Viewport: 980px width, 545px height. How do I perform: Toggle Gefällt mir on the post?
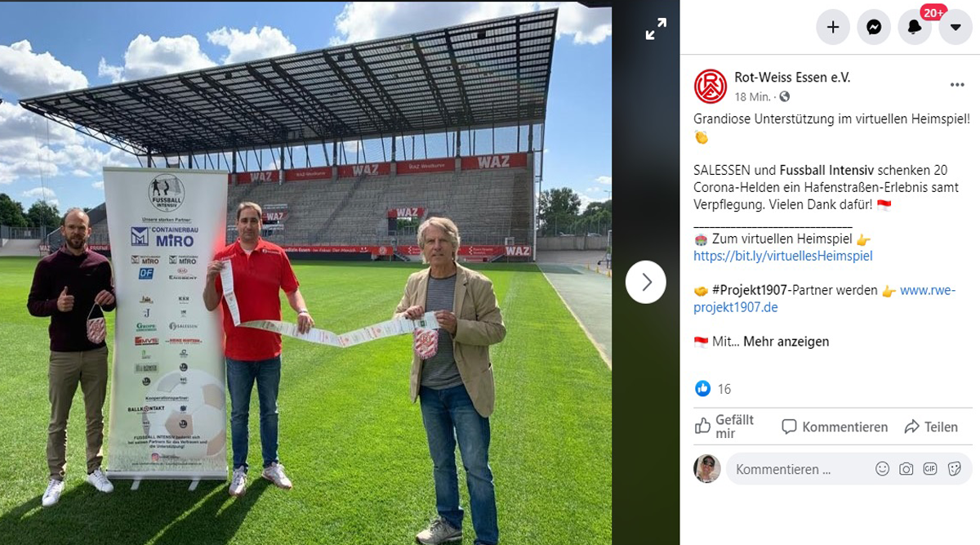(x=727, y=427)
